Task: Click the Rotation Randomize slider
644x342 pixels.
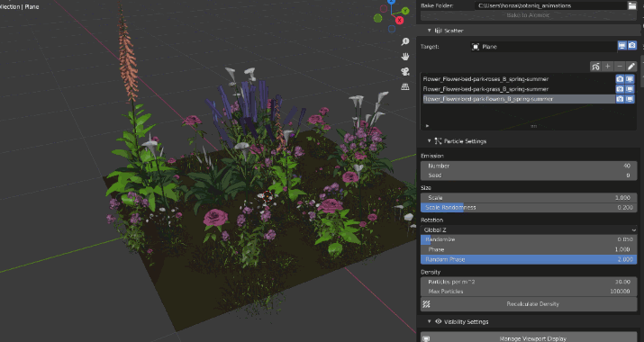Action: 529,239
